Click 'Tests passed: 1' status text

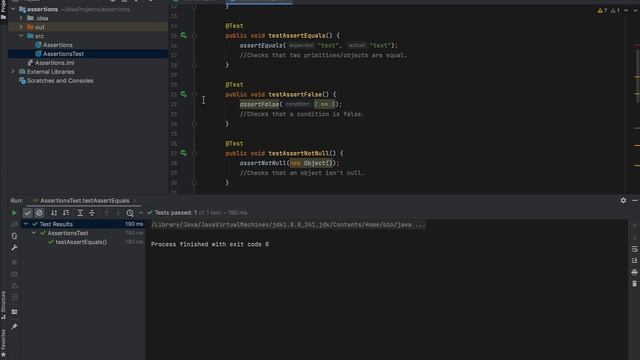click(176, 213)
